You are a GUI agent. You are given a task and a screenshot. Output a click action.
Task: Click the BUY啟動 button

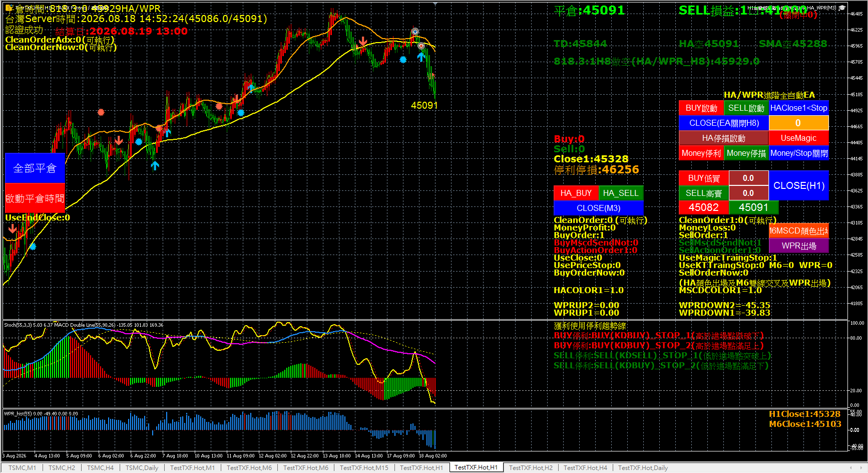[x=701, y=108]
